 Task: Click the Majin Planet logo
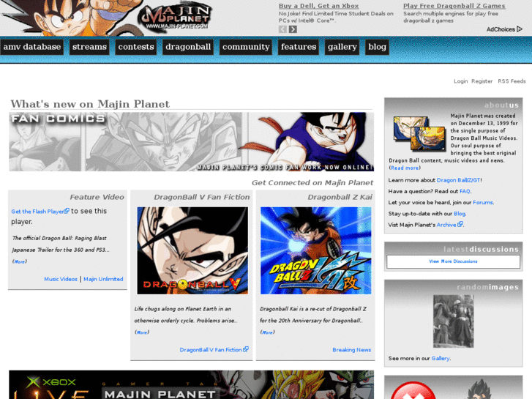pos(176,18)
